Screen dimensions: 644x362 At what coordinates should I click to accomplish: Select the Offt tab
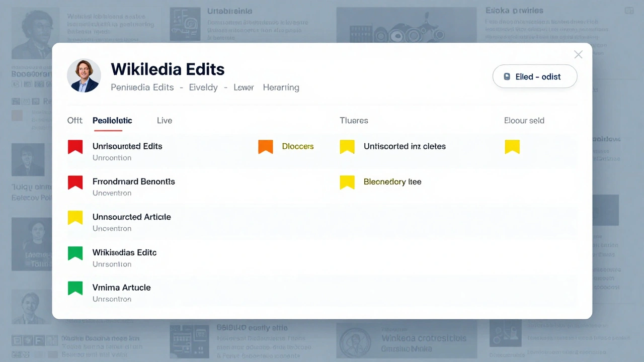pyautogui.click(x=74, y=120)
